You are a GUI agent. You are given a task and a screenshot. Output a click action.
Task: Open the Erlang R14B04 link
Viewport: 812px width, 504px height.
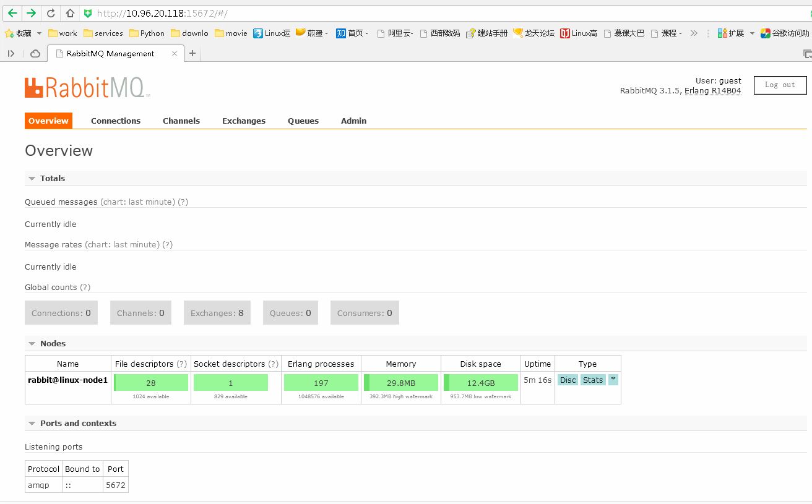[713, 91]
